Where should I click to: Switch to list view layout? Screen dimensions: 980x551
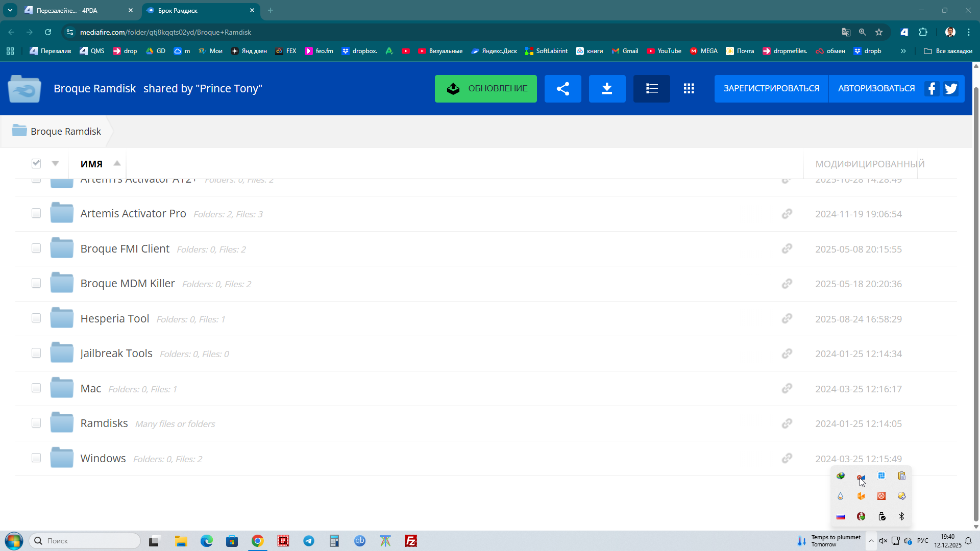pos(651,89)
